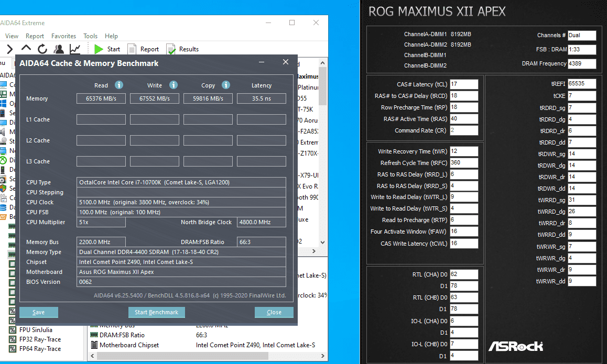The height and width of the screenshot is (364, 607).
Task: Click the RTL (CHA) D0 62 field
Action: pos(464,274)
